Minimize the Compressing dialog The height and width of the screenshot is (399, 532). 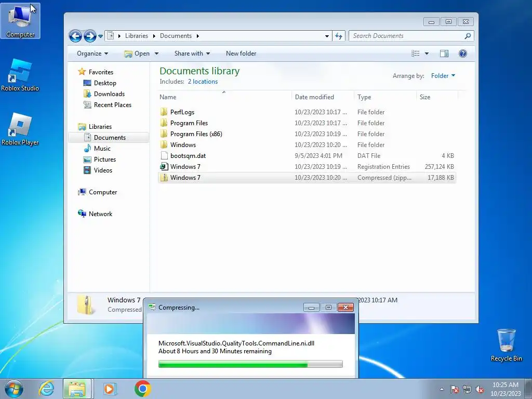tap(311, 308)
